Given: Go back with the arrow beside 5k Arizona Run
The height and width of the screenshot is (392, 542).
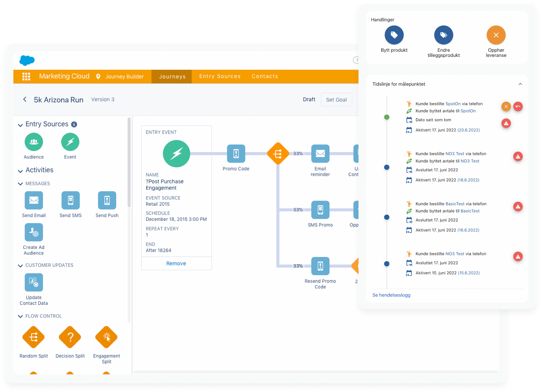Looking at the screenshot, I should click(25, 99).
